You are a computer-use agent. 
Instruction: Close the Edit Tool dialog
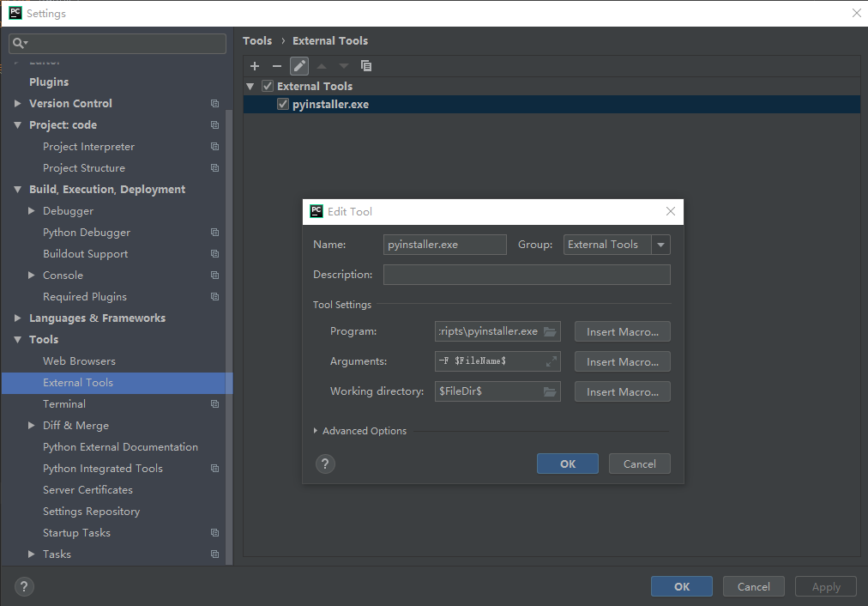click(x=671, y=211)
